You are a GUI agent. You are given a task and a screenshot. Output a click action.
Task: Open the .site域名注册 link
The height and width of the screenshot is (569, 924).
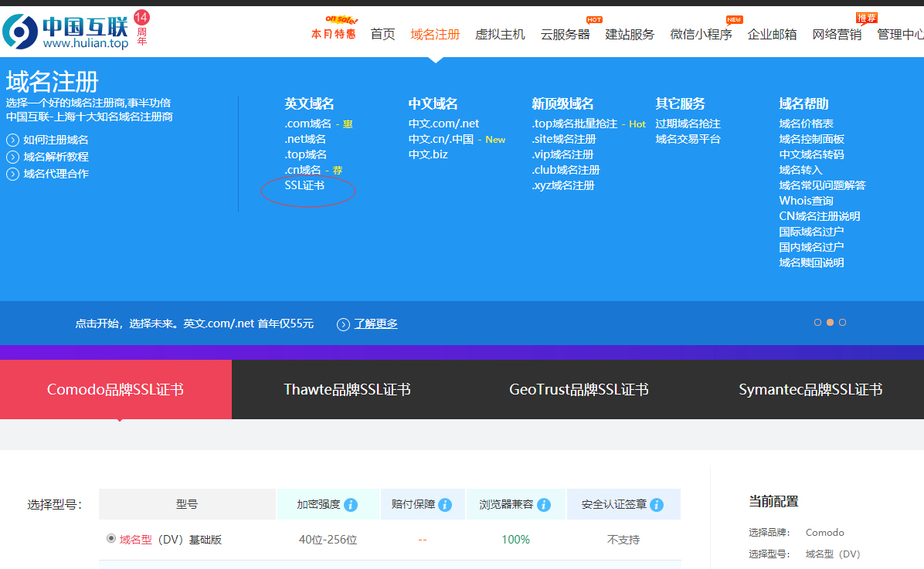coord(564,139)
